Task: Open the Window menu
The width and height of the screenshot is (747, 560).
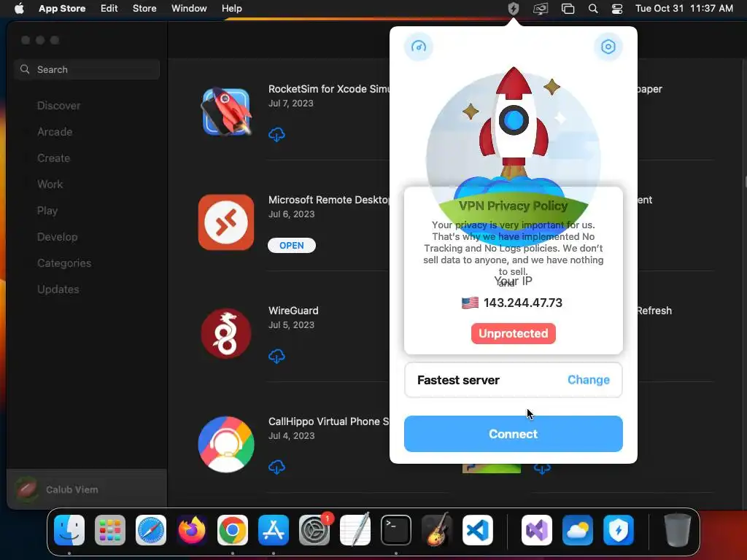Action: click(189, 9)
